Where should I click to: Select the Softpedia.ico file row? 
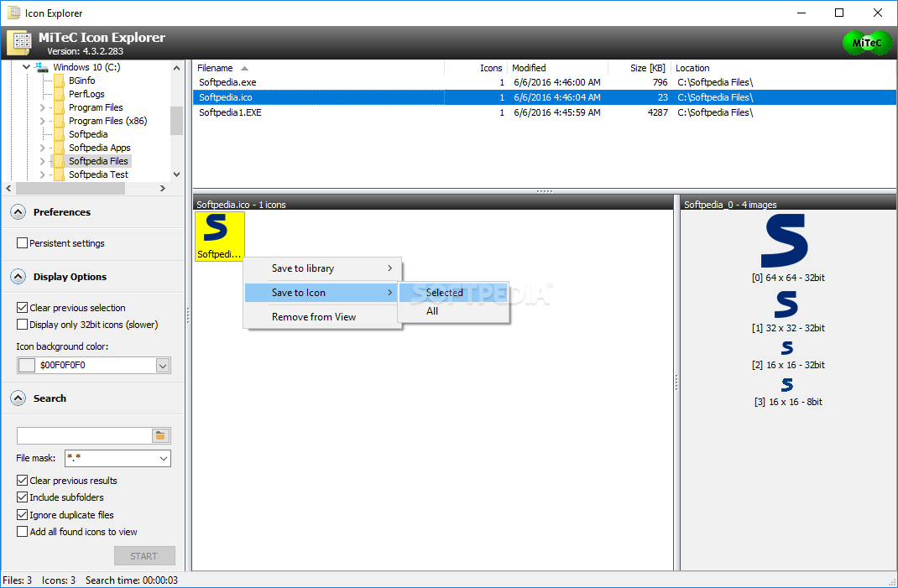click(545, 97)
